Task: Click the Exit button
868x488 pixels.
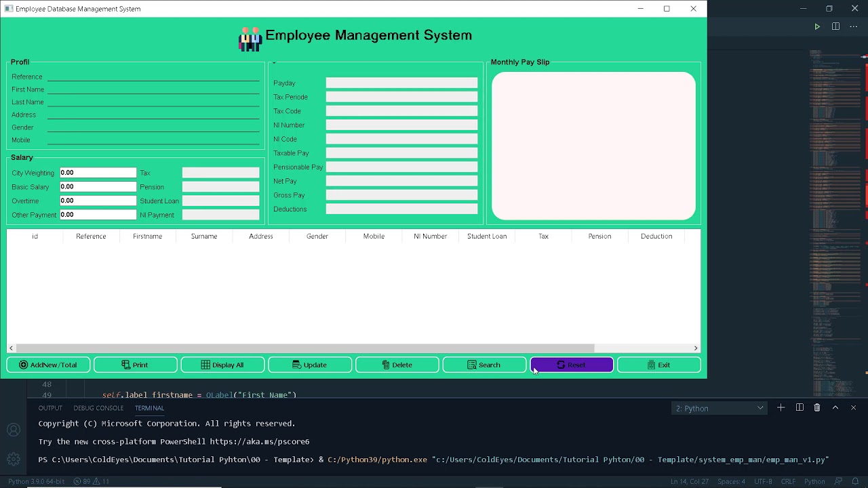Action: pos(659,365)
